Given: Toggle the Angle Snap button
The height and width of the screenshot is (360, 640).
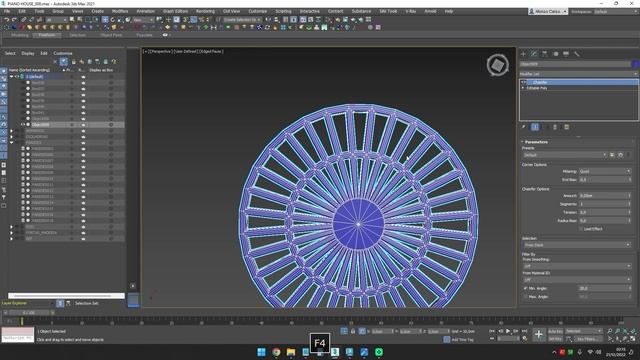Looking at the screenshot, I should 193,20.
